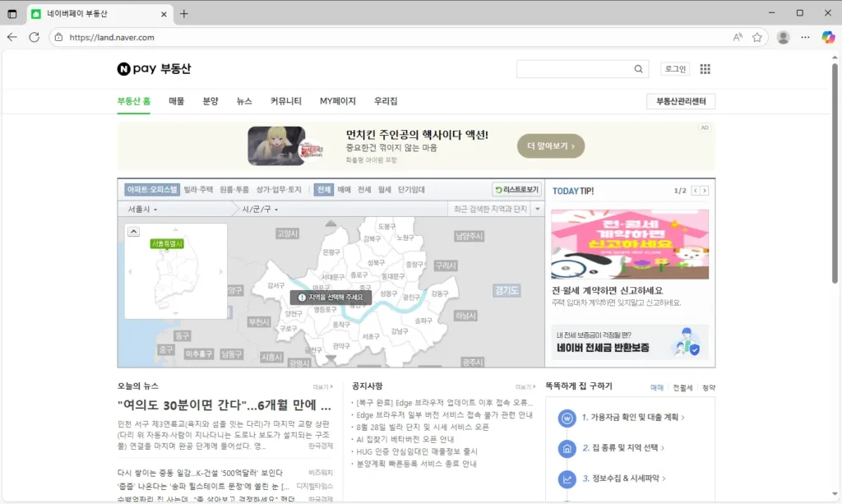Click the won-symbol circle icon for step 1 가용자금 확인
The image size is (842, 504).
pos(565,417)
